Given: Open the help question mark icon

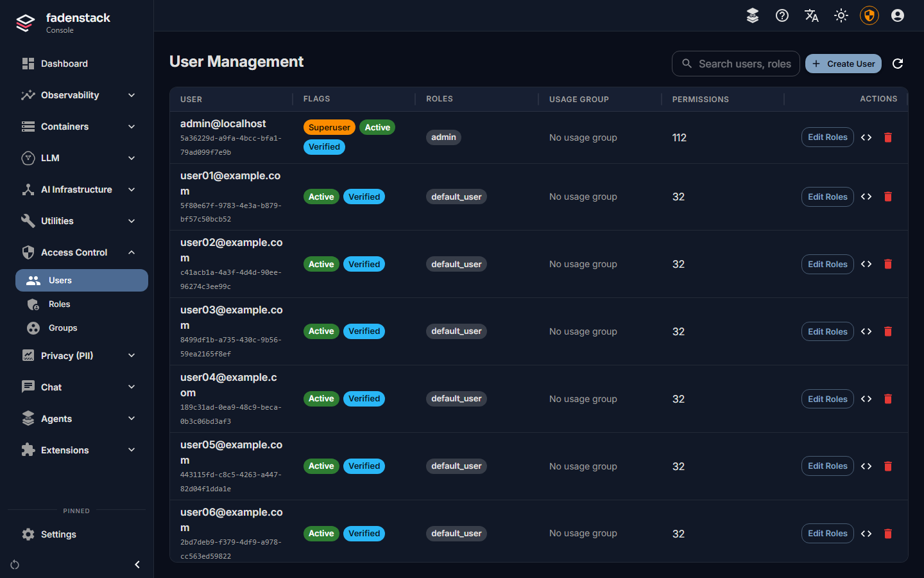Looking at the screenshot, I should click(x=782, y=15).
